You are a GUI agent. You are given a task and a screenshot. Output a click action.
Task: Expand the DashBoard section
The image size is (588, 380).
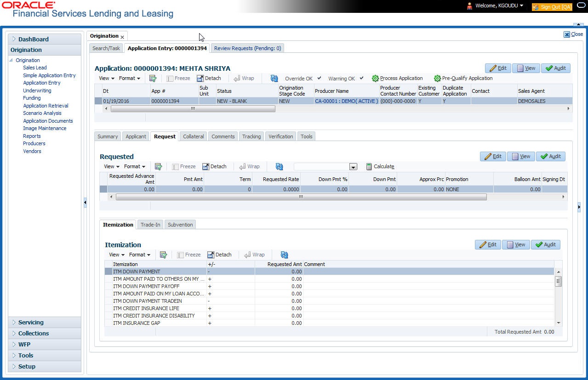point(14,39)
